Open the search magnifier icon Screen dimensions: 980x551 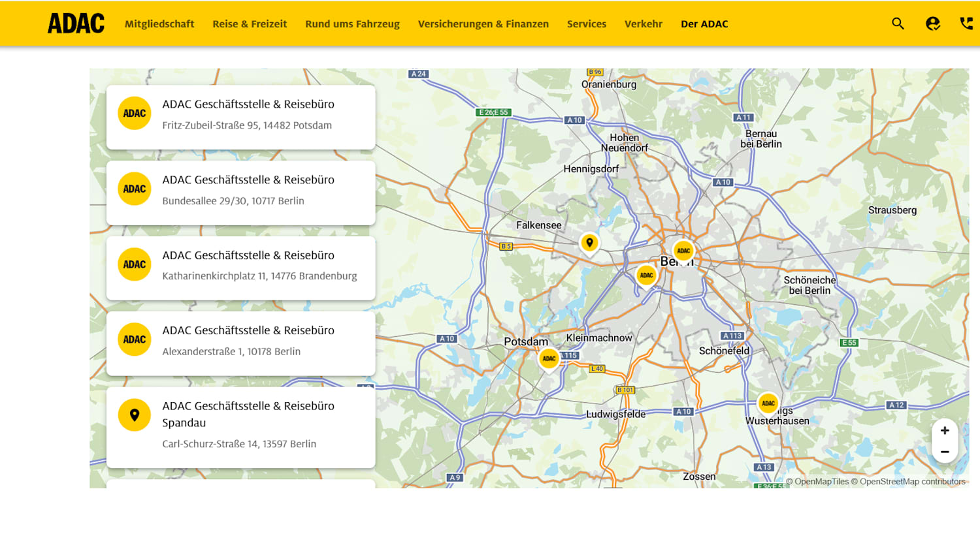point(898,24)
